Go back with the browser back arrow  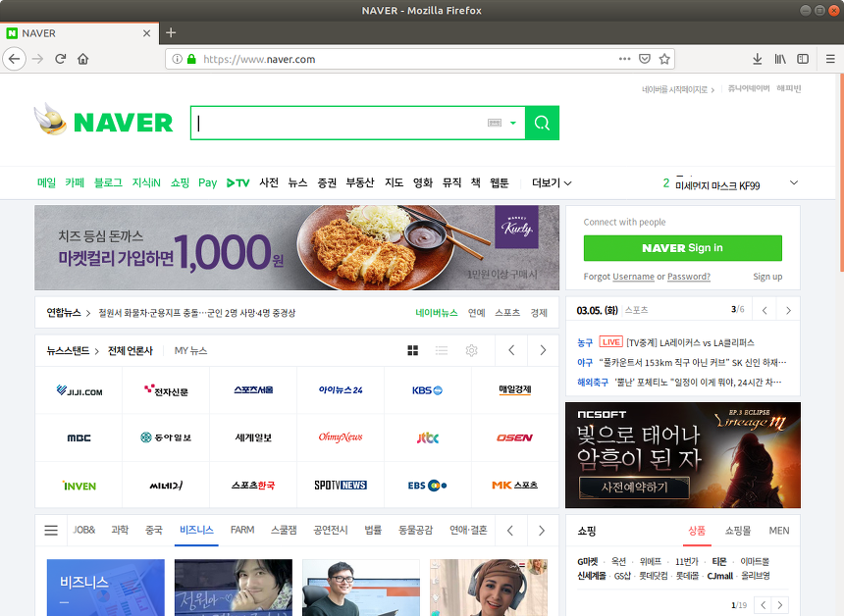(15, 59)
